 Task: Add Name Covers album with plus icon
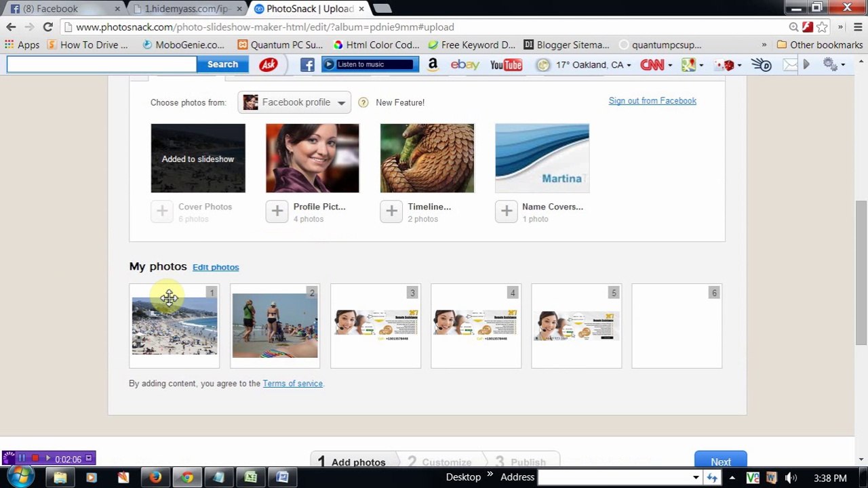(x=506, y=211)
